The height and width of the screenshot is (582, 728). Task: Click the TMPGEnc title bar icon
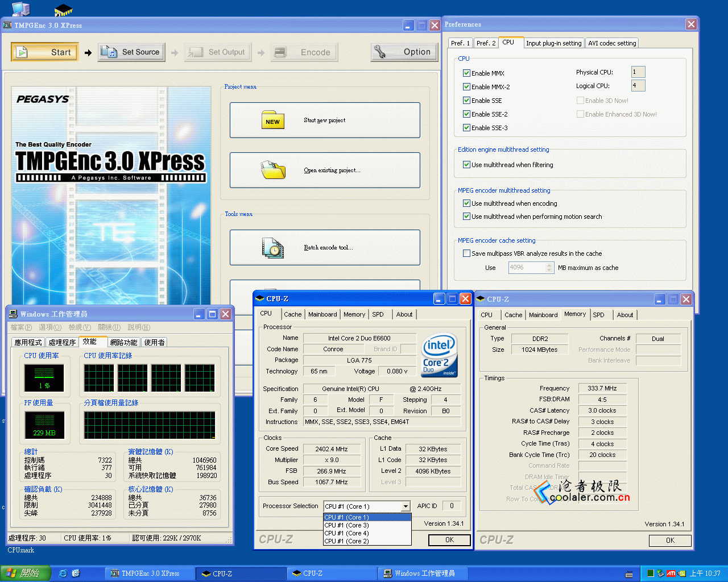click(7, 25)
